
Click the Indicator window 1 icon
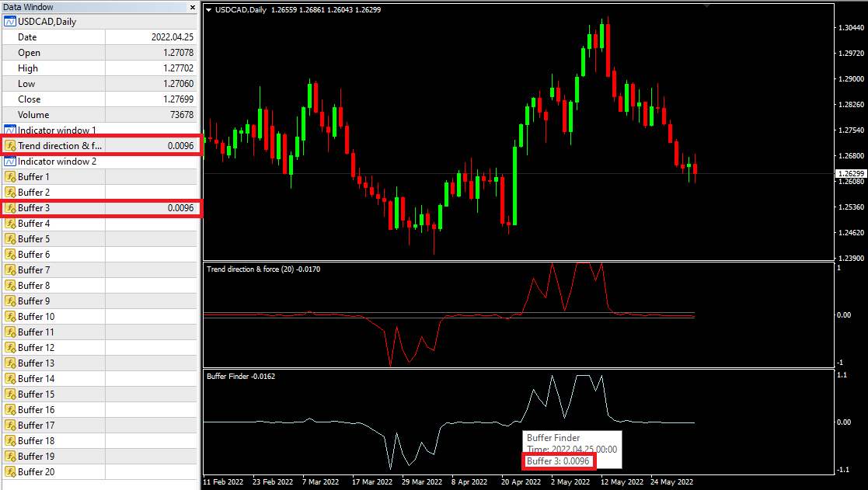tap(10, 130)
